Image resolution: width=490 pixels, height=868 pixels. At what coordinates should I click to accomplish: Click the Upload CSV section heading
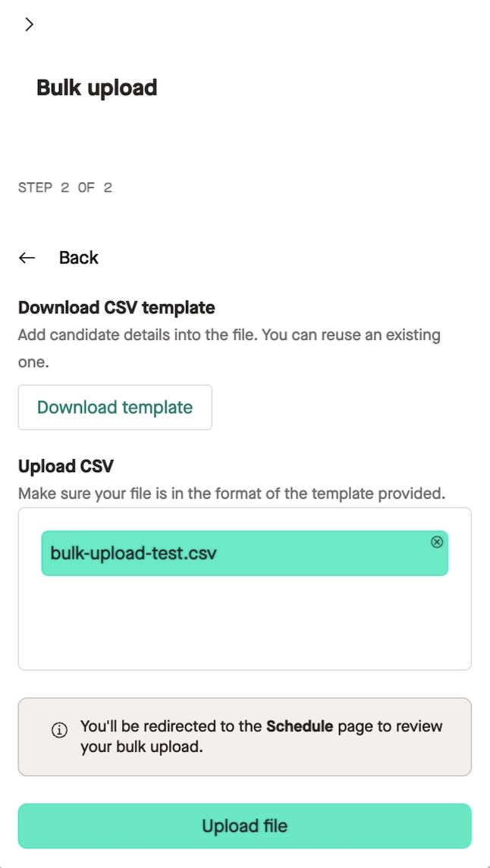click(x=66, y=466)
